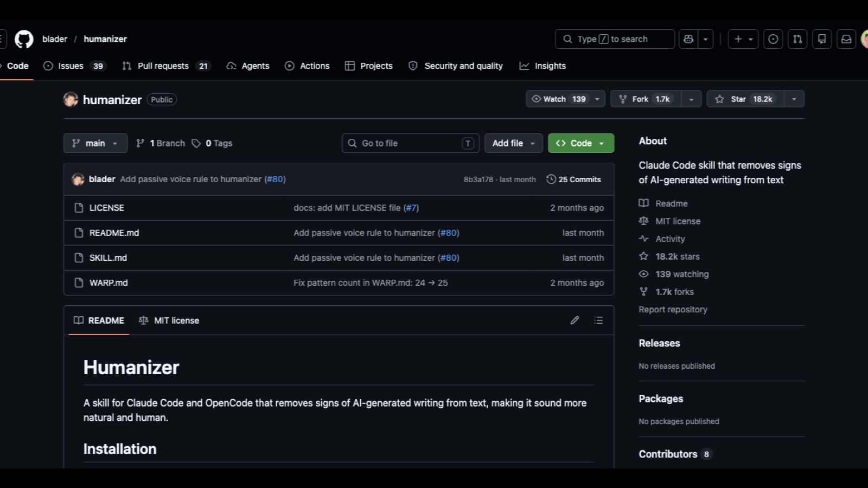Image resolution: width=868 pixels, height=488 pixels.
Task: Open the Packages heading link
Action: [661, 399]
